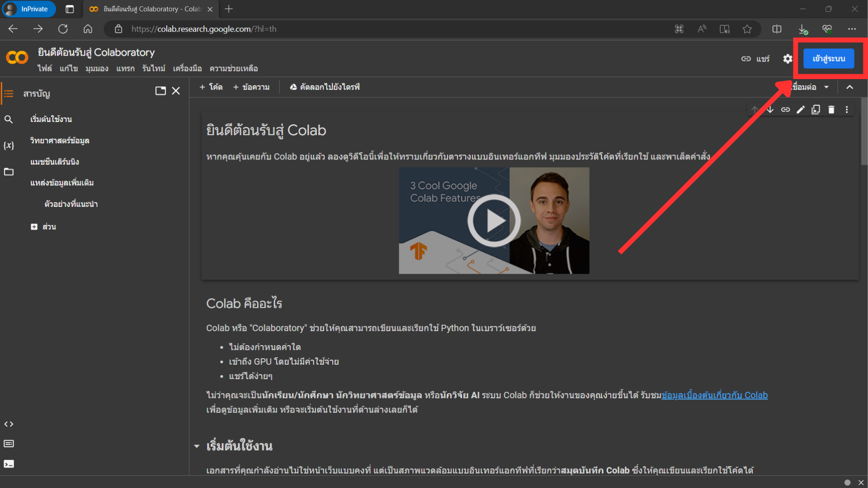Open the variables {x} panel
This screenshot has height=488, width=868.
[9, 145]
